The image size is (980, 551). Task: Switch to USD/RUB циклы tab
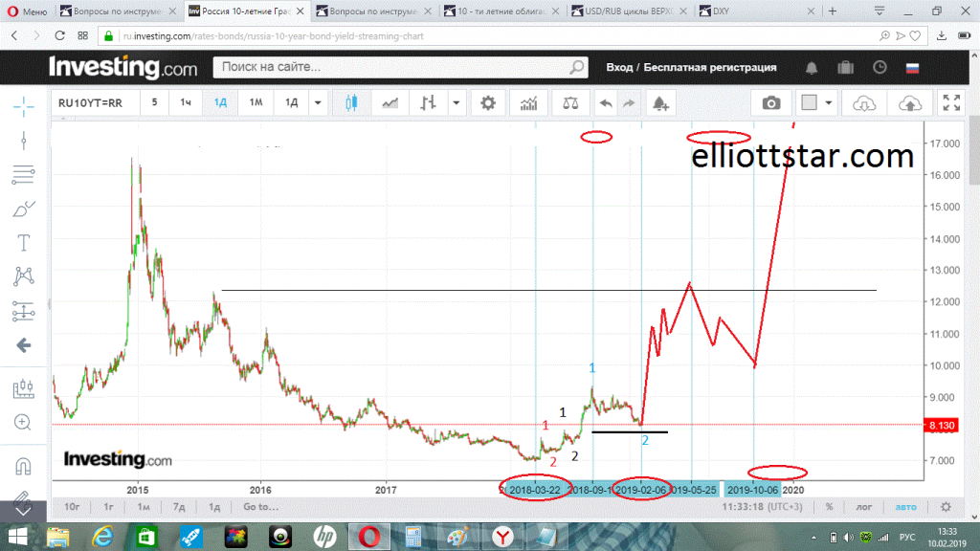629,11
